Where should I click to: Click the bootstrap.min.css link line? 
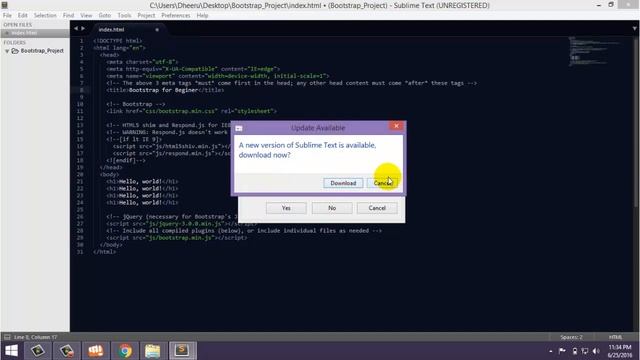[191, 111]
